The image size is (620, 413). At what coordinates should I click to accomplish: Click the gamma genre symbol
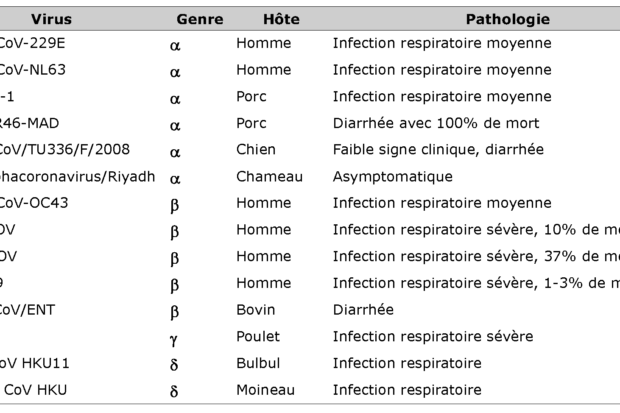173,337
